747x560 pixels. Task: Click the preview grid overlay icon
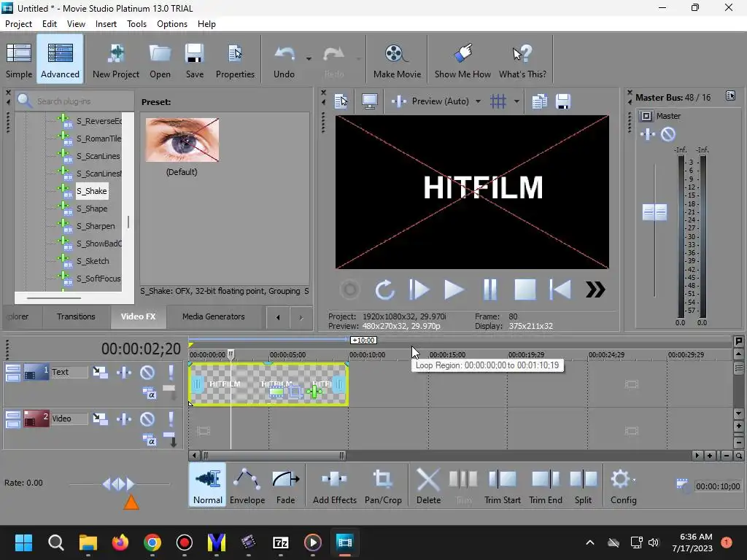point(498,101)
